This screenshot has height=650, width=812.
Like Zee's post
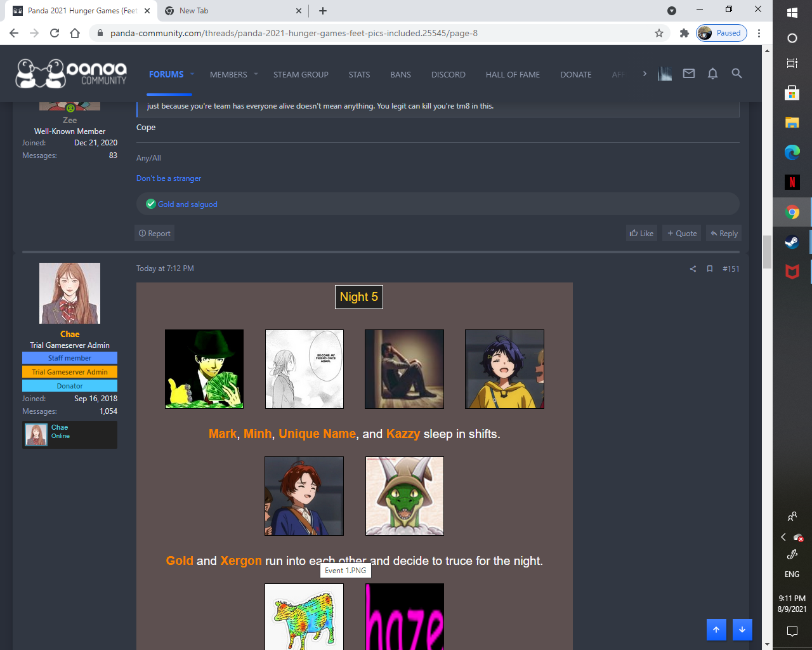click(x=641, y=233)
